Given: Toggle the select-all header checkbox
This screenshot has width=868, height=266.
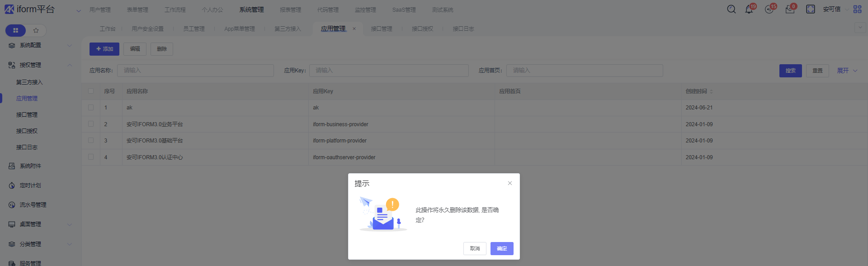Looking at the screenshot, I should 91,91.
